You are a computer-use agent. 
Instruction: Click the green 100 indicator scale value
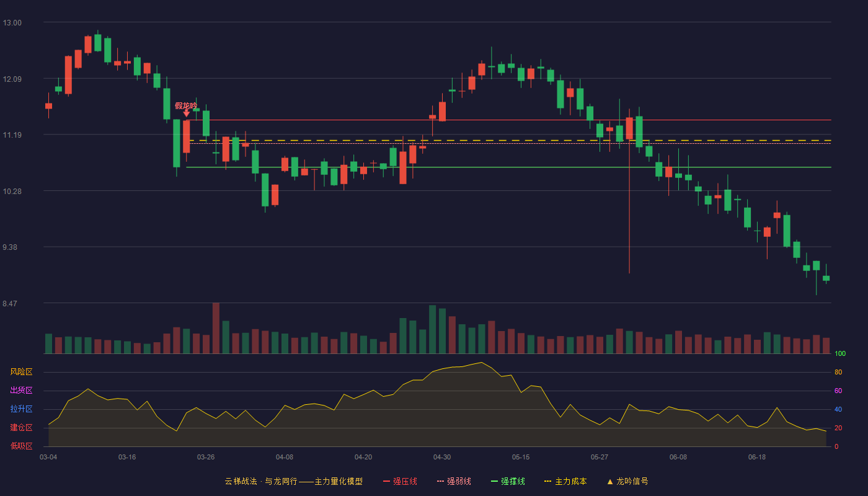tap(840, 354)
